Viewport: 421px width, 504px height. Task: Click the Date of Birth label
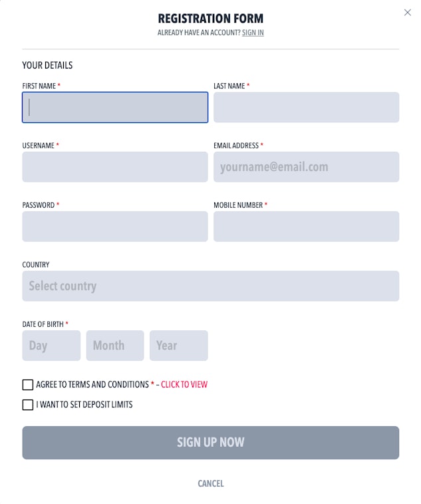click(x=43, y=324)
